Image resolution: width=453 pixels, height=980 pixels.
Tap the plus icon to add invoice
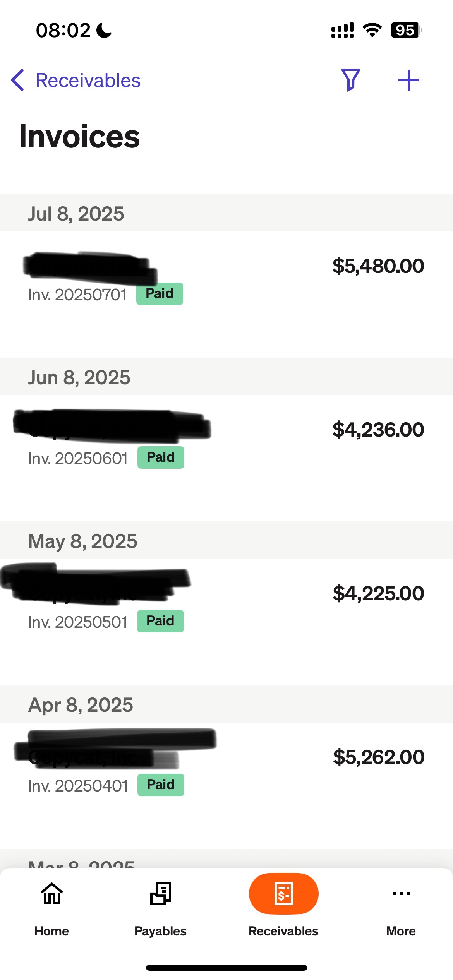click(408, 80)
